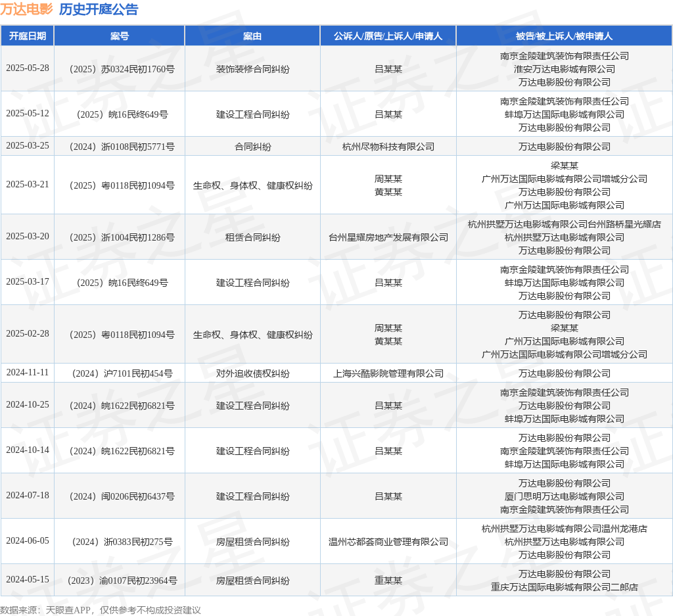Viewport: 673px width, 616px height.
Task: Click the 对外追收债权纠纷 cause cell
Action: click(x=252, y=373)
